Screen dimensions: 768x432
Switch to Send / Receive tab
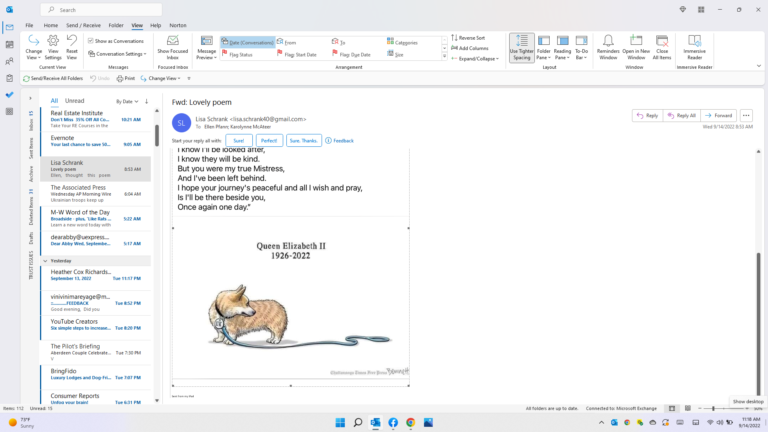[83, 25]
